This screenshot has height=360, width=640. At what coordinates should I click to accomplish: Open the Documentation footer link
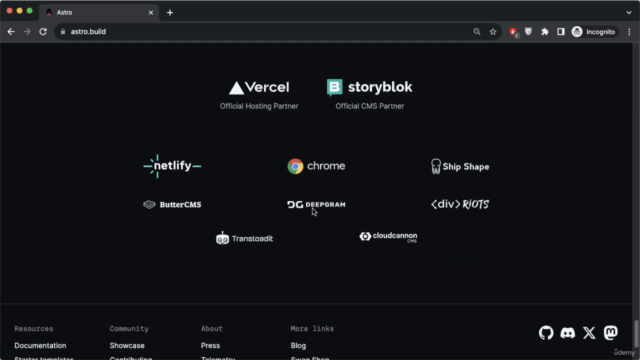coord(40,346)
